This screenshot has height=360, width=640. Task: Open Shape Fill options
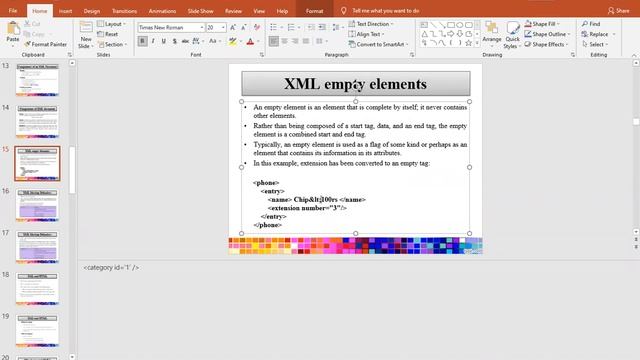(x=542, y=24)
